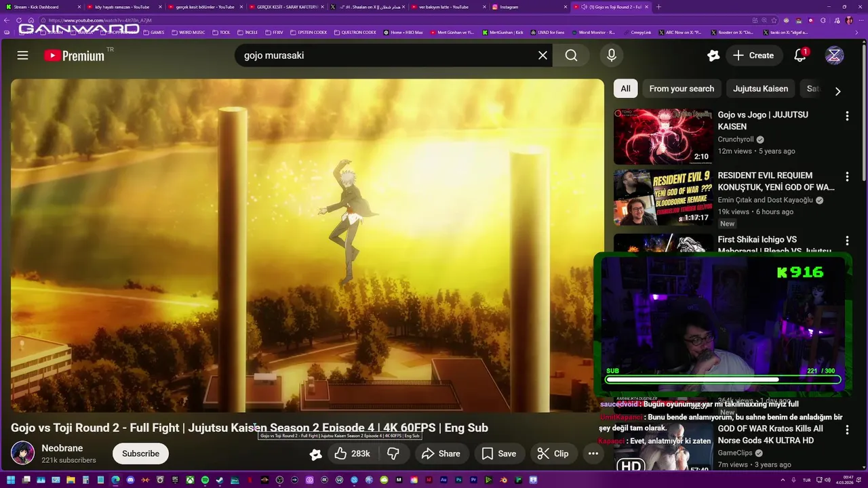Create a Clip of the video
Screen dimensions: 868x488
(553, 453)
